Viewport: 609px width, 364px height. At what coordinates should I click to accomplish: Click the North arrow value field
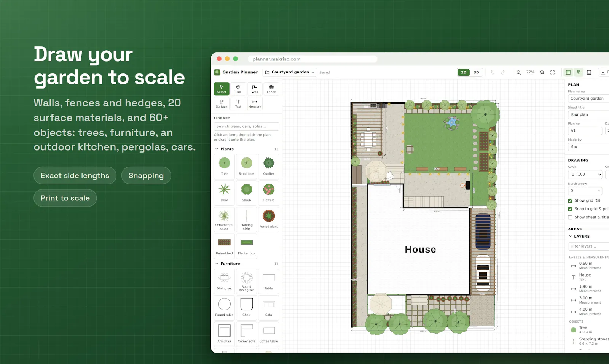click(x=585, y=191)
